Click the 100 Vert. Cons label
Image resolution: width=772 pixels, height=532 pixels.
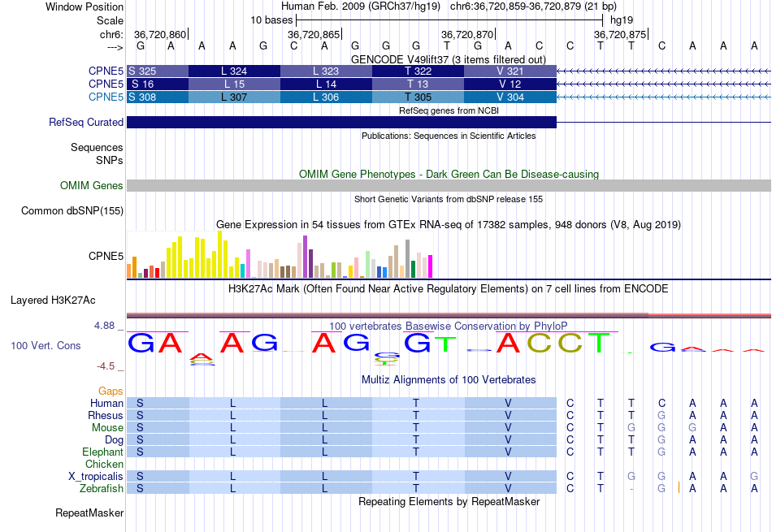46,345
